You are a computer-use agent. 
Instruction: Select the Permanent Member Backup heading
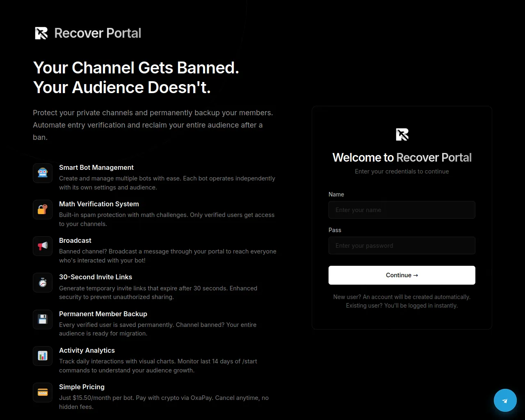pyautogui.click(x=103, y=314)
